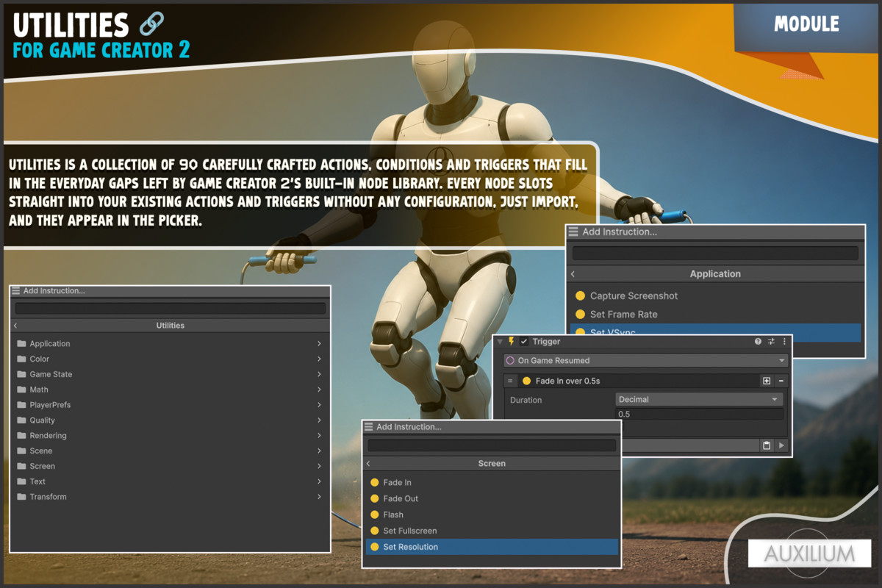
Task: Expand the Rendering category chevron
Action: coord(319,436)
